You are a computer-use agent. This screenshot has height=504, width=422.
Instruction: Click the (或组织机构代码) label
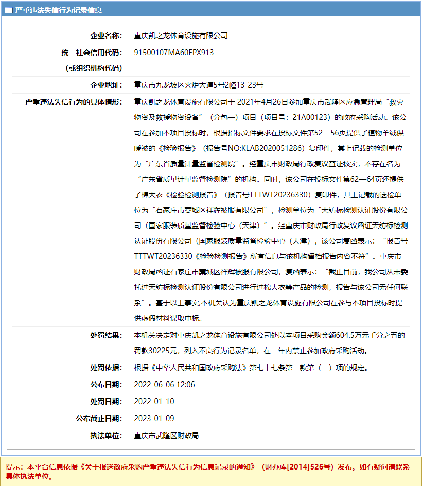94,68
